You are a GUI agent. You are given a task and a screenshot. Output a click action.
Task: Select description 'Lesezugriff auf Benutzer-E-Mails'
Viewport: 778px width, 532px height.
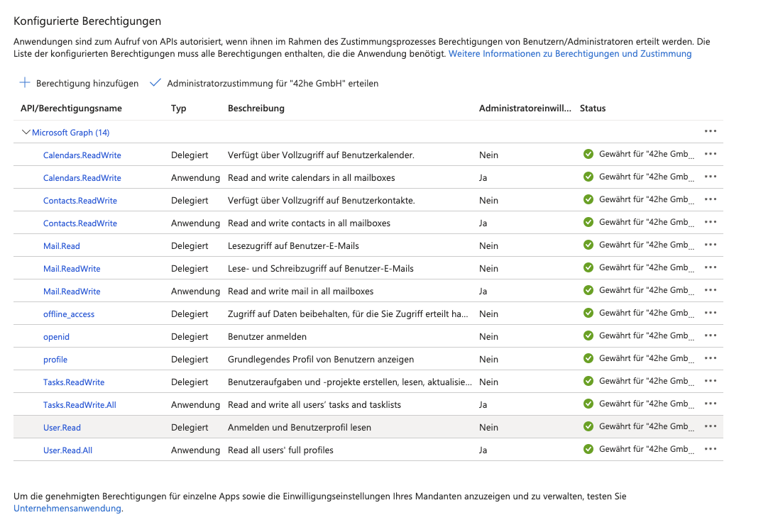point(293,246)
